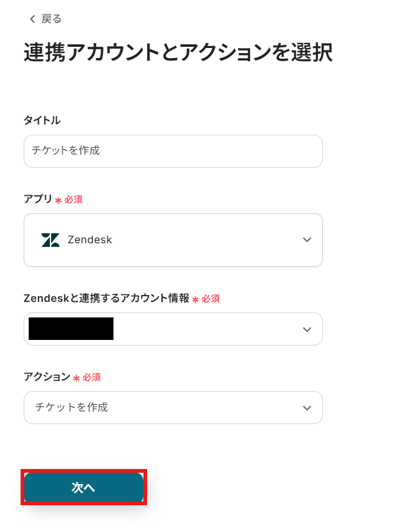This screenshot has width=414, height=532.
Task: Expand the account info dropdown chevron
Action: (x=306, y=329)
